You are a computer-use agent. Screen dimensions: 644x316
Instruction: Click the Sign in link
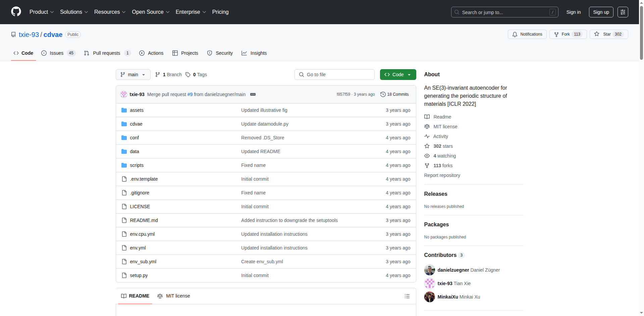[x=574, y=12]
